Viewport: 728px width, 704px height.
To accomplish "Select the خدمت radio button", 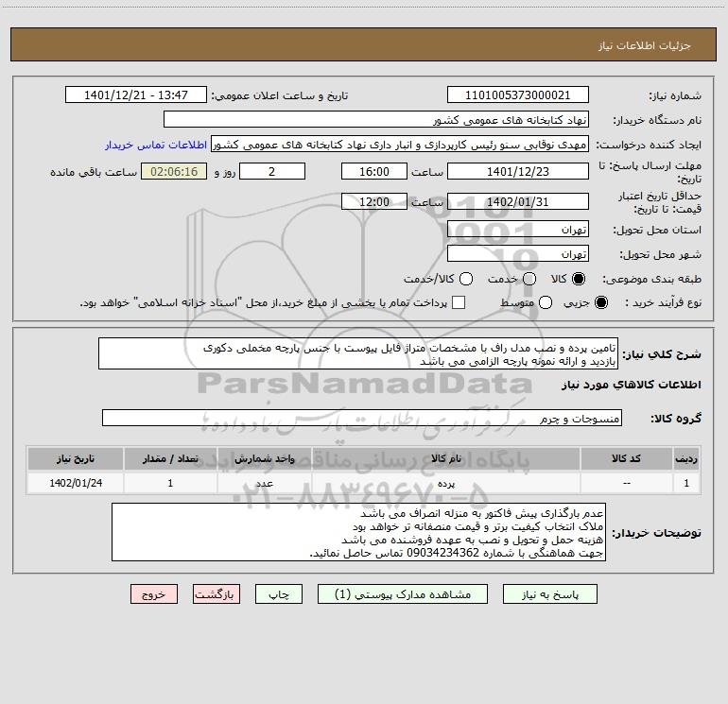I will [529, 279].
